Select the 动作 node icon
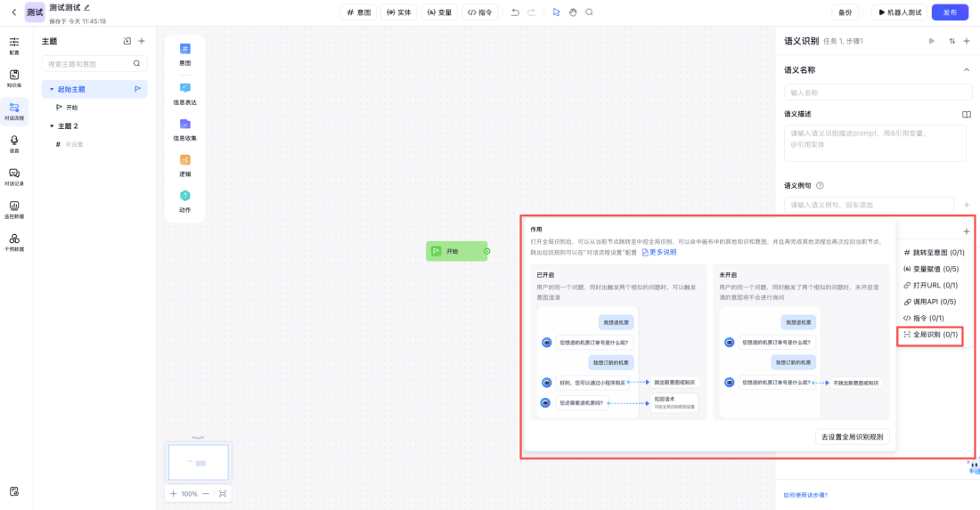The image size is (980, 510). (184, 196)
